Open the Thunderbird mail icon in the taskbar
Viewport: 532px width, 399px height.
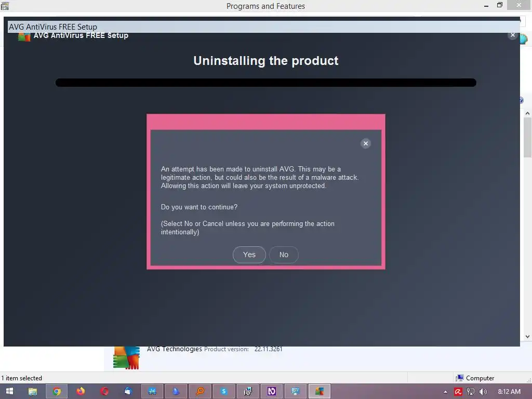[x=128, y=391]
